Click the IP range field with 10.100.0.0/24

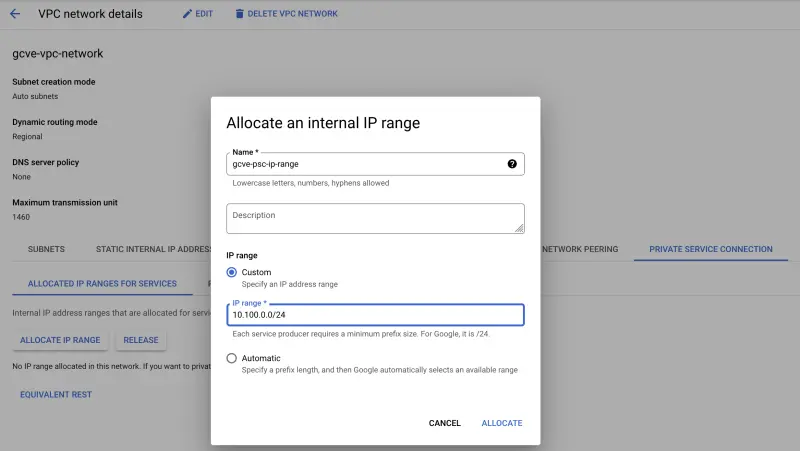point(375,315)
